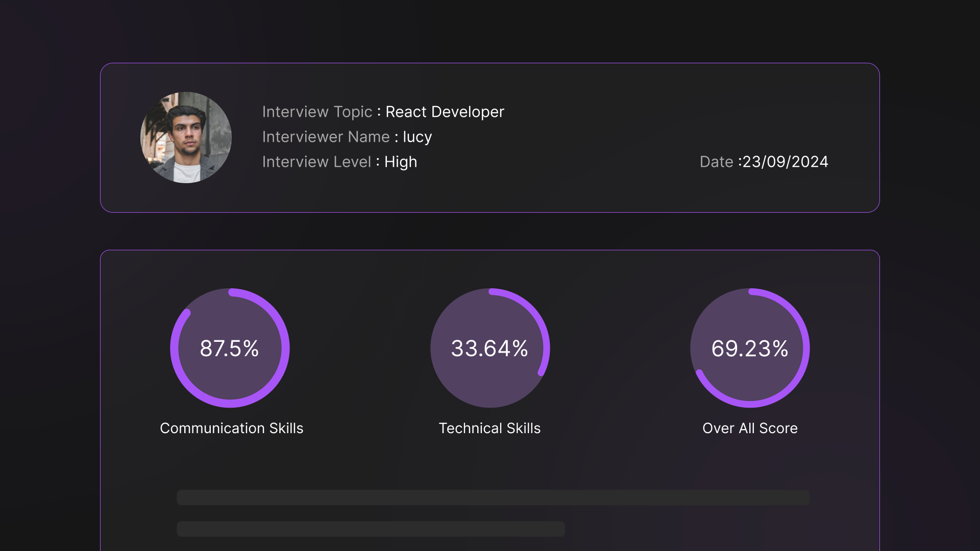
Task: Select the Technical Skills circular chart
Action: coord(489,348)
